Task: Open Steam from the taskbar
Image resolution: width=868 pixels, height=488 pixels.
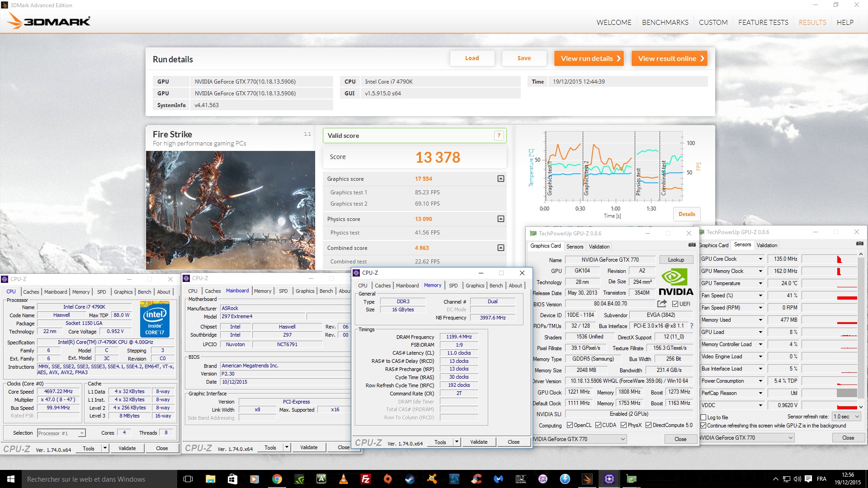Action: pos(410,479)
